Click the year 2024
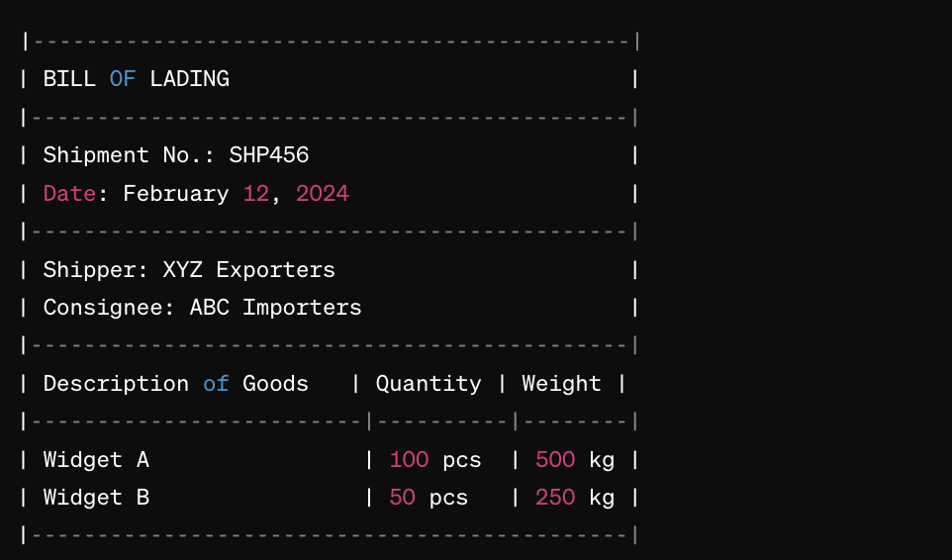The height and width of the screenshot is (560, 952). 323,194
